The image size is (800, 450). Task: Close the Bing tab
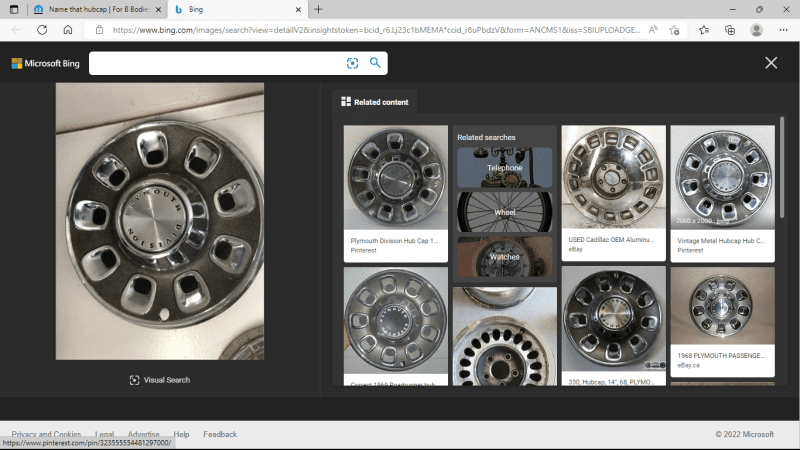298,9
